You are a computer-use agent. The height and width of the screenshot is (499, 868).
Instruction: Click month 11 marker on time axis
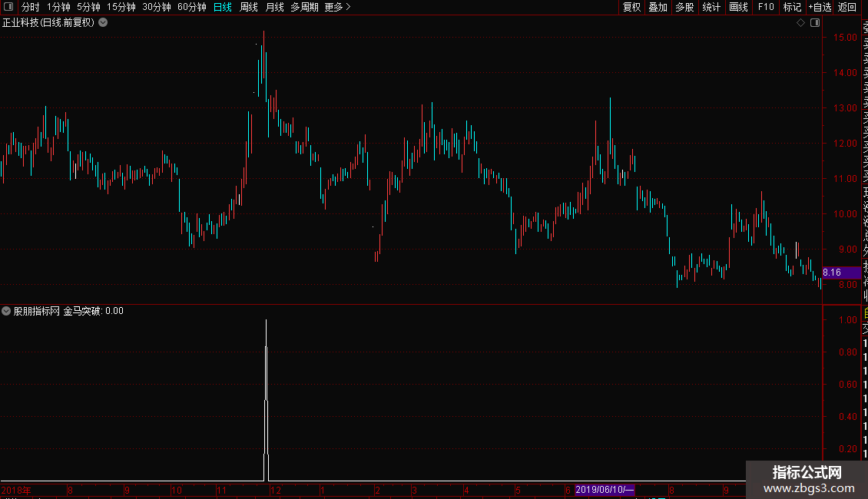click(x=221, y=490)
